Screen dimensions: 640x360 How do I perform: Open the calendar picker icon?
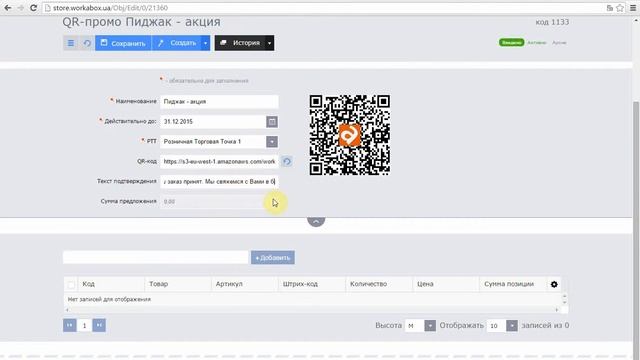tap(272, 122)
